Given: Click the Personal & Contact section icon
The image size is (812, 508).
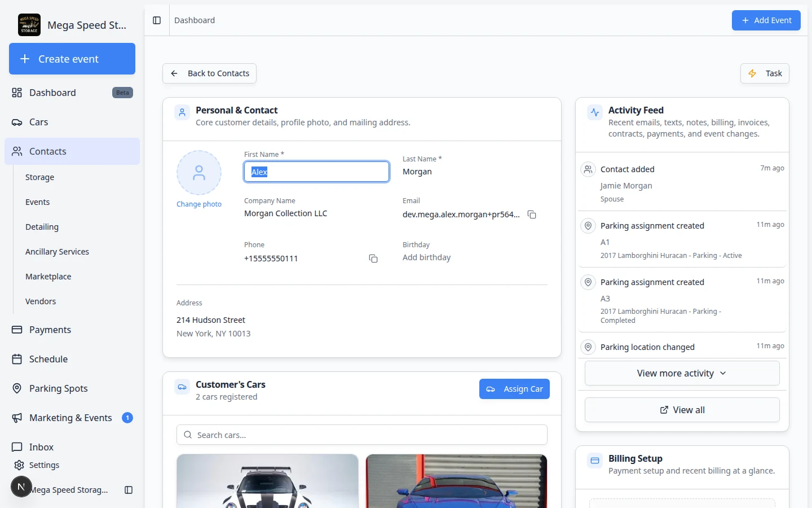Looking at the screenshot, I should coord(182,112).
